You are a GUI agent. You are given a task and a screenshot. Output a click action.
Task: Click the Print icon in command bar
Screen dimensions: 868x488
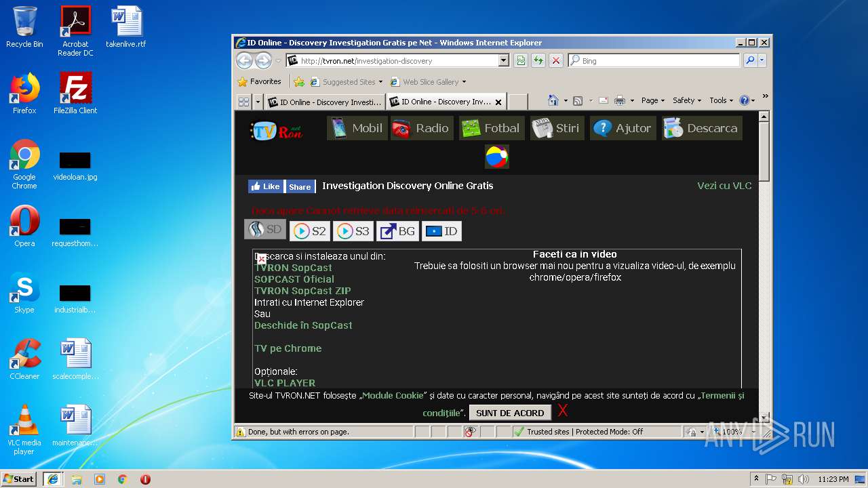(x=619, y=100)
